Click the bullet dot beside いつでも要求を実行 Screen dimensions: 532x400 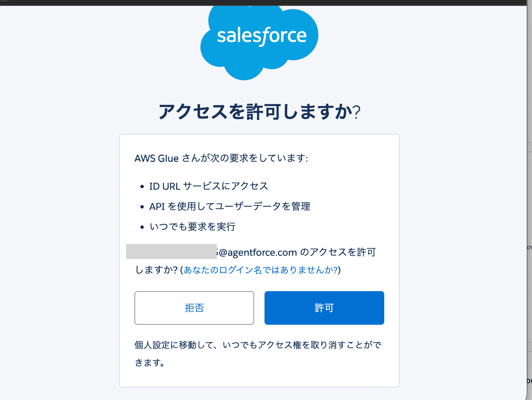(x=142, y=227)
